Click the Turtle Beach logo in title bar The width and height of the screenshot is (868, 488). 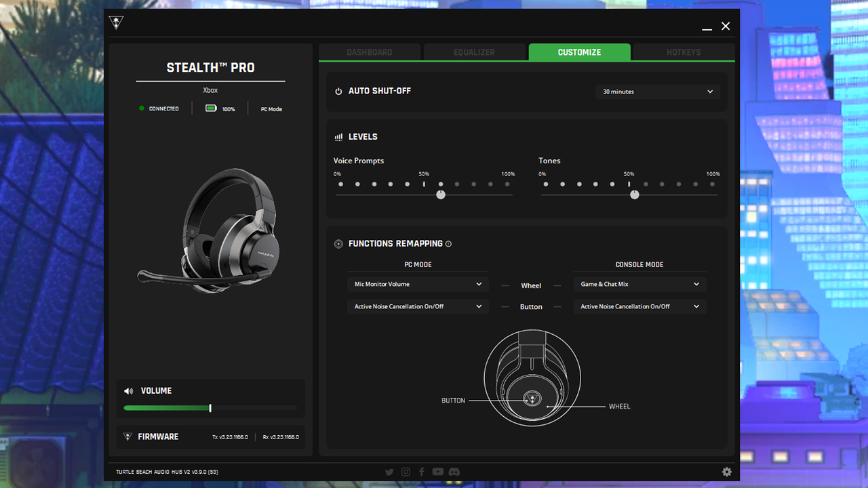tap(116, 23)
